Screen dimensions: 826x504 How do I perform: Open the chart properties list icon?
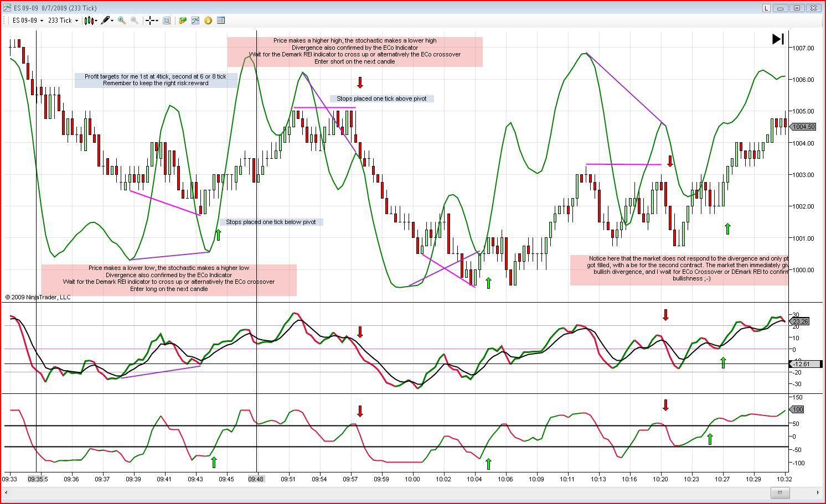click(221, 20)
